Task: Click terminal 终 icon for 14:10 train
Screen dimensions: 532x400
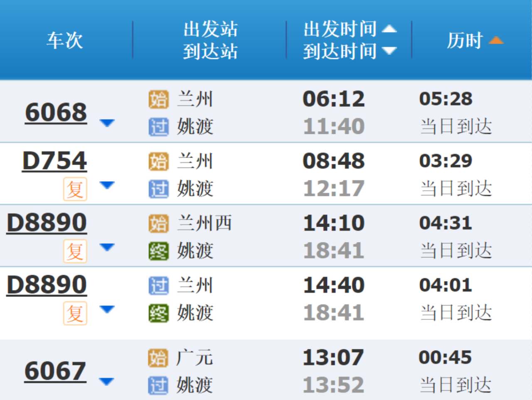Action: tap(158, 251)
